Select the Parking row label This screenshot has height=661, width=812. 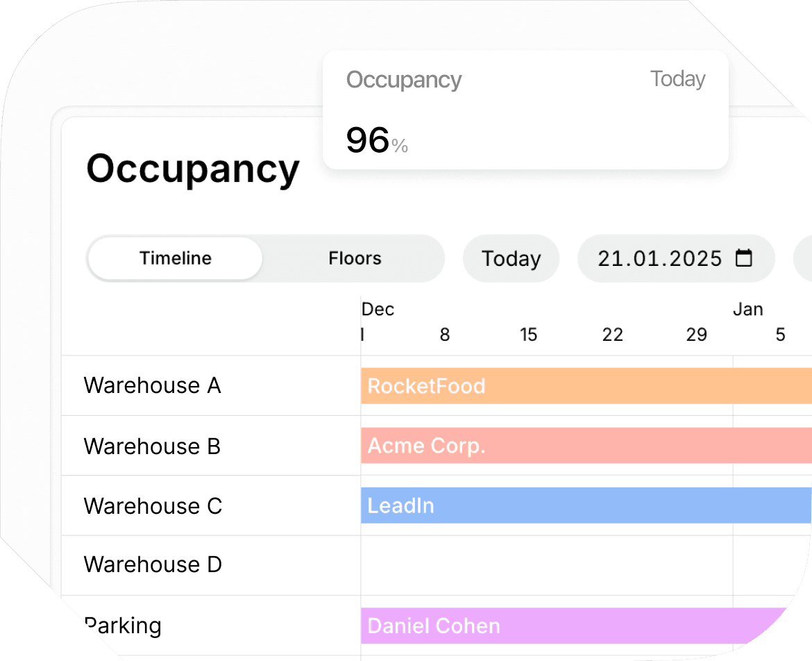pos(122,626)
